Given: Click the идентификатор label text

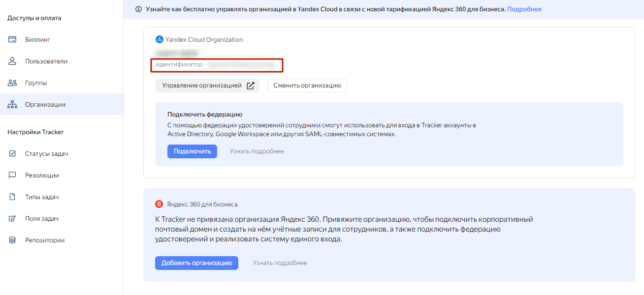Looking at the screenshot, I should (x=179, y=64).
